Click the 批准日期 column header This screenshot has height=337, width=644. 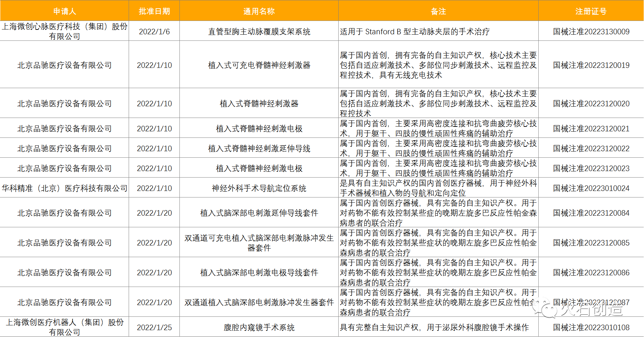tap(154, 11)
